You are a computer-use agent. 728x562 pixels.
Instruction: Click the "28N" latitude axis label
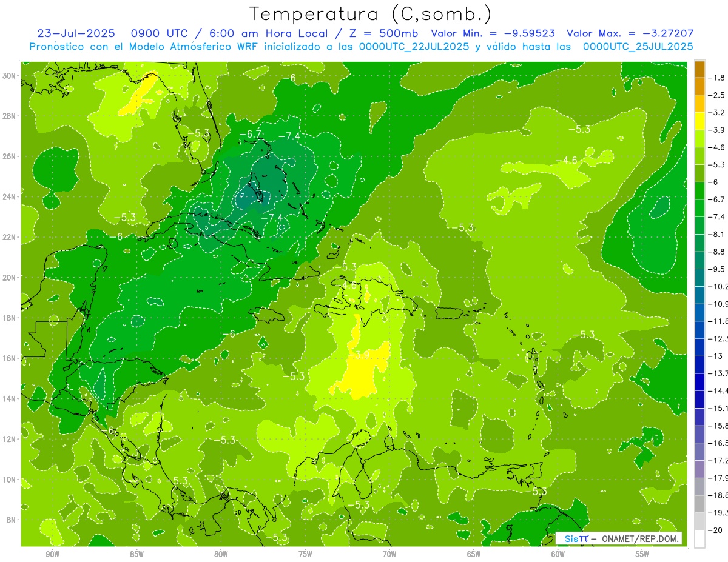click(x=10, y=116)
